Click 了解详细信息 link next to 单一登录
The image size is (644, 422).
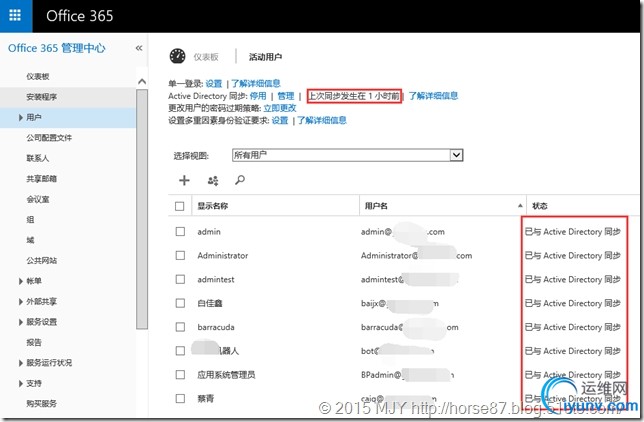(255, 84)
